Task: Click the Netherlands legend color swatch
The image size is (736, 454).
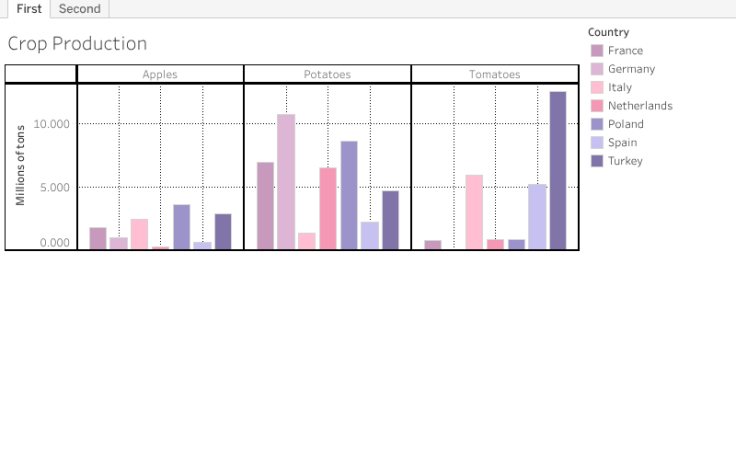Action: tap(597, 106)
